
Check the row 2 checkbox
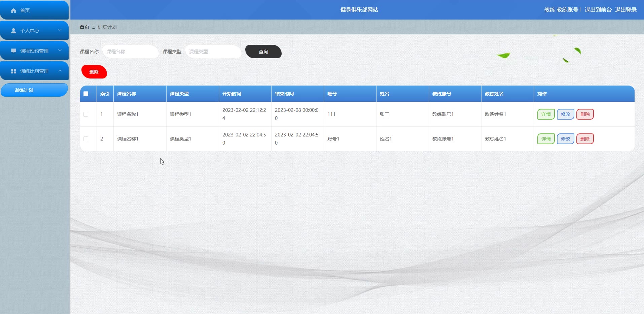(x=86, y=139)
